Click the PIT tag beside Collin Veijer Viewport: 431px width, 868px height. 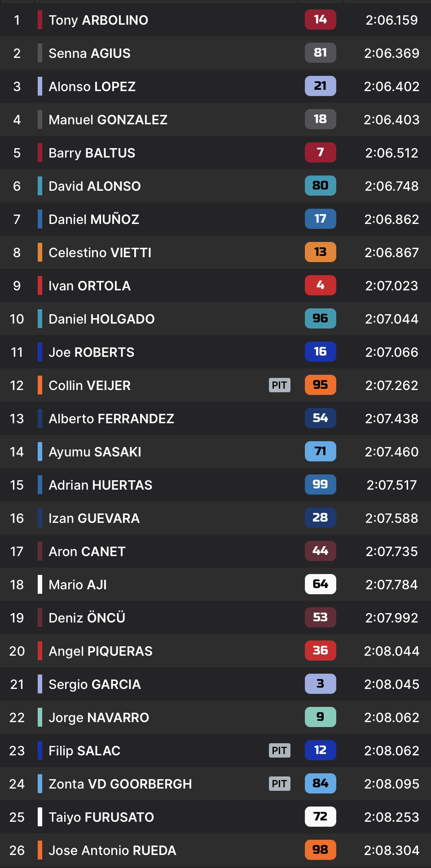[x=279, y=385]
